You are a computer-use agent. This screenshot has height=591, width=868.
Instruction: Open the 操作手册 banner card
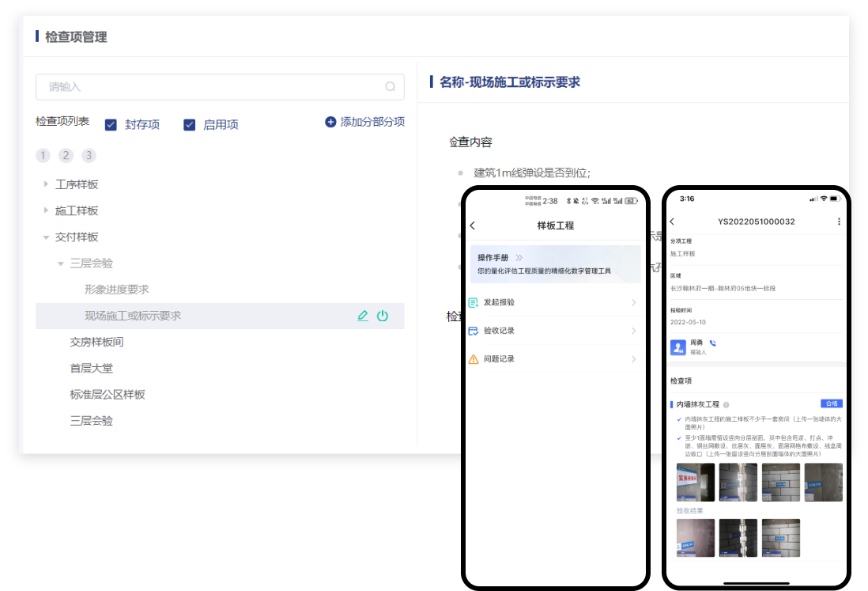click(555, 264)
